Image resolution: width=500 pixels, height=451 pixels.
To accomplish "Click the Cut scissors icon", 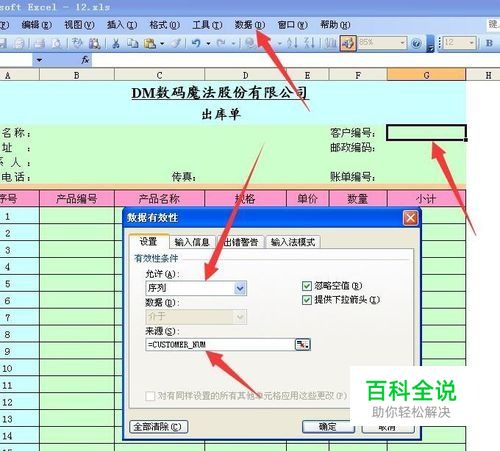I will tap(116, 43).
